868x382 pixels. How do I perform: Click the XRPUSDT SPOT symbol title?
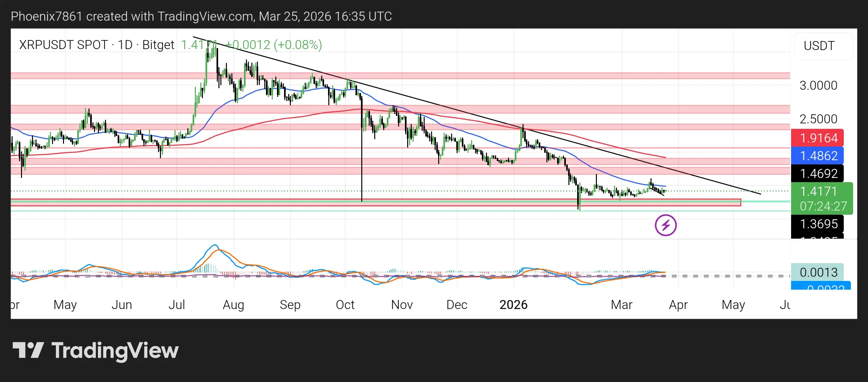pyautogui.click(x=63, y=45)
